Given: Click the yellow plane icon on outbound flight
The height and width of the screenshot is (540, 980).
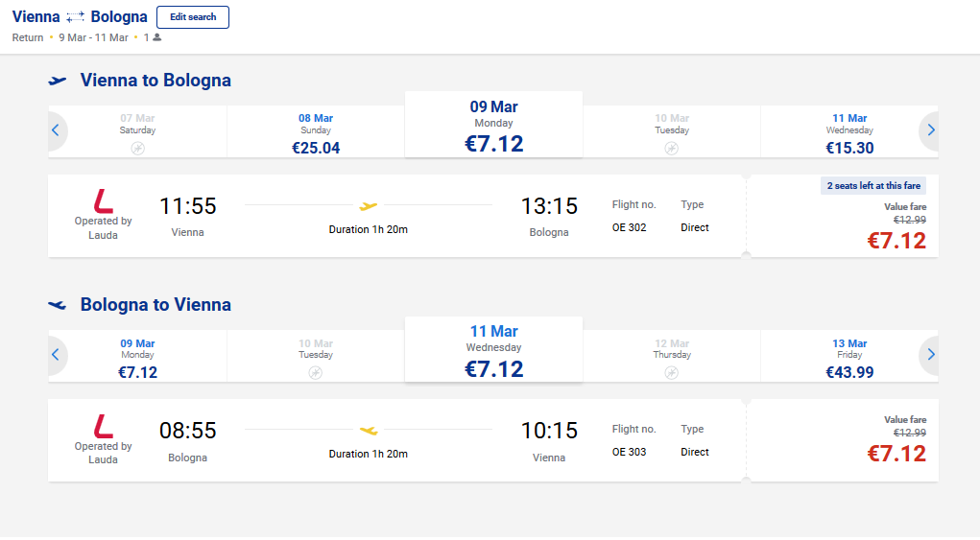Looking at the screenshot, I should (x=369, y=205).
